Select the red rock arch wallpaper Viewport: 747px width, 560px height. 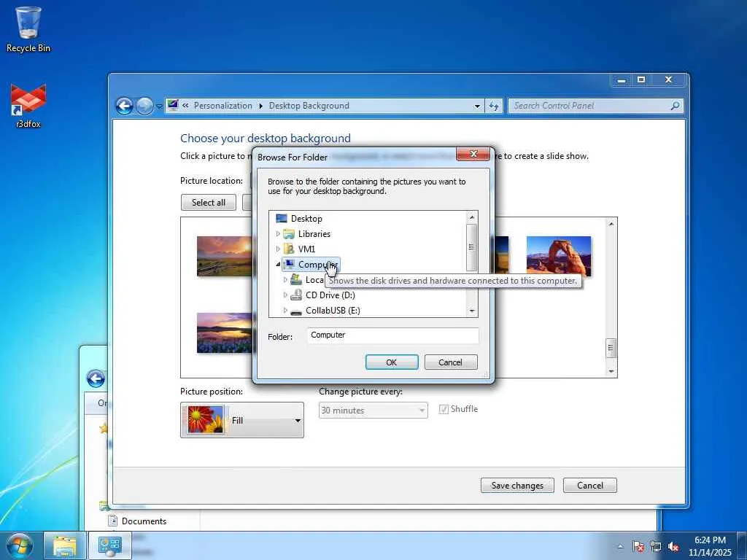click(558, 256)
